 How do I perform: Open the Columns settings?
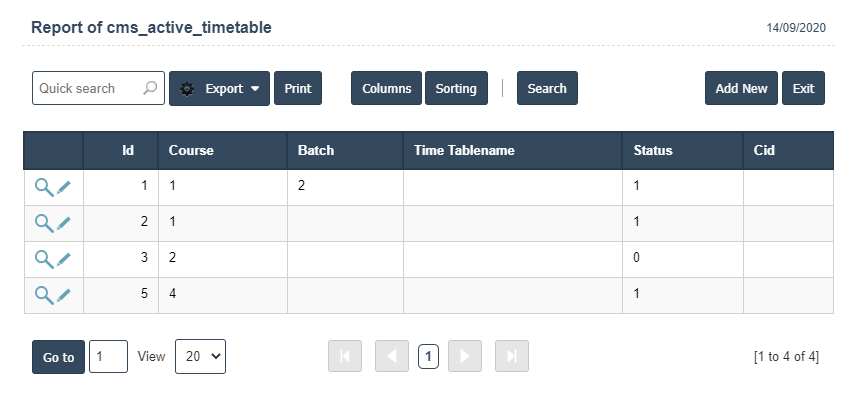[x=386, y=88]
